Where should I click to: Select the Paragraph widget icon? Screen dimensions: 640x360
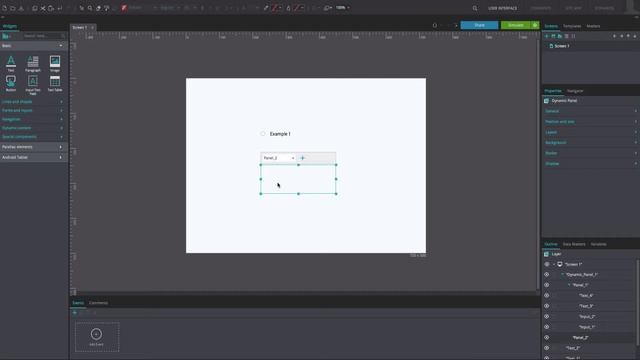pos(33,63)
